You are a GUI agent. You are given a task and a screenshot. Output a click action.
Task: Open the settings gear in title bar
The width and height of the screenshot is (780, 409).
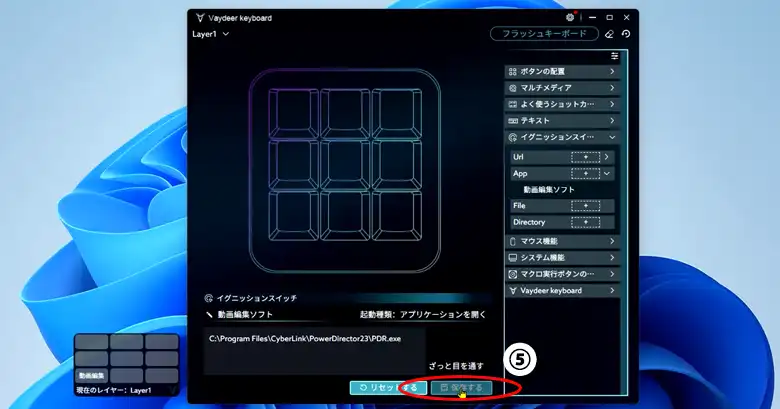[x=570, y=17]
